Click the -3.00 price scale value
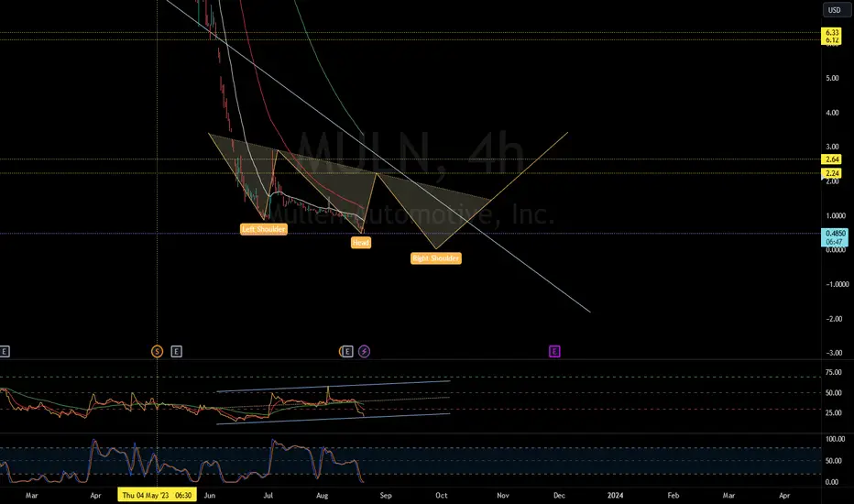Screen dimensions: 854x504 833,353
